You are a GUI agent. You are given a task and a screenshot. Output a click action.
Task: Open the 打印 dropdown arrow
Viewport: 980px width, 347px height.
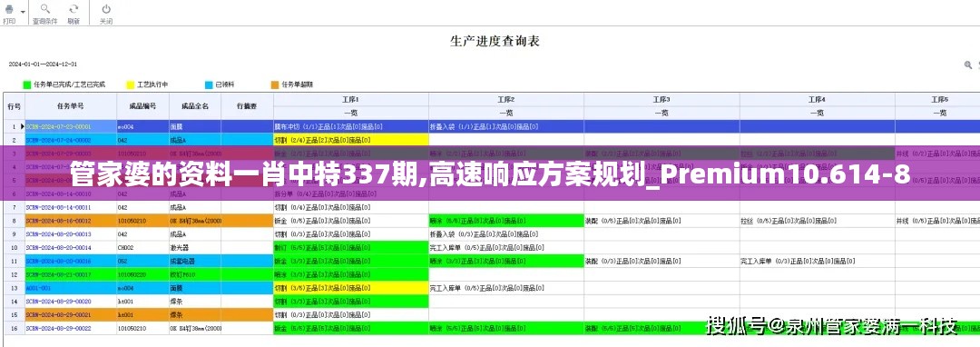[x=23, y=11]
